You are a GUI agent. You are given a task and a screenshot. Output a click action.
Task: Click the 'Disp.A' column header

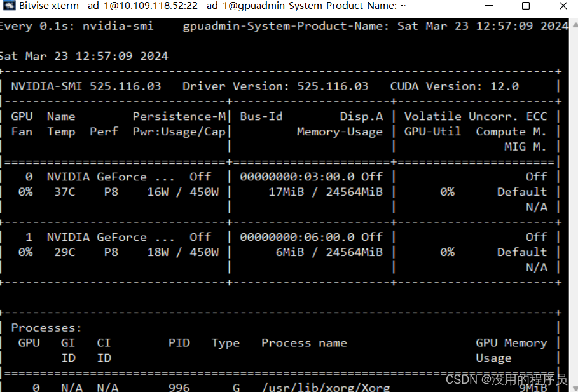(x=361, y=116)
